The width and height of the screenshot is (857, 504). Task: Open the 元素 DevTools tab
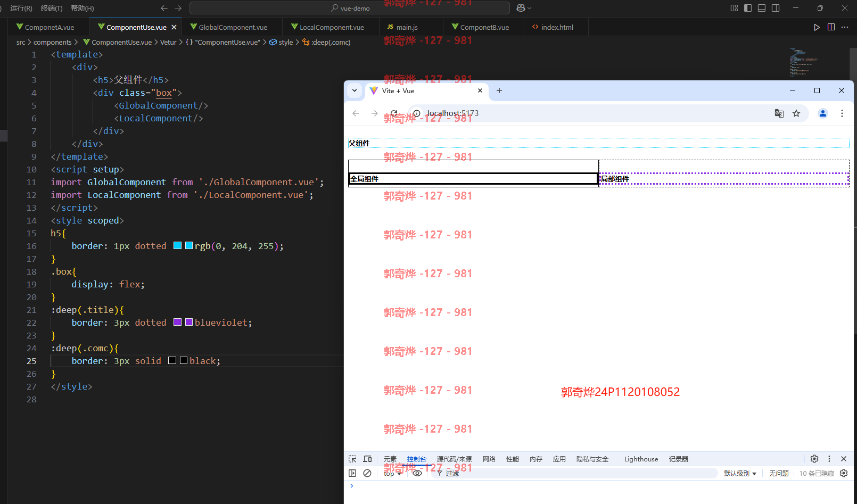pos(390,459)
